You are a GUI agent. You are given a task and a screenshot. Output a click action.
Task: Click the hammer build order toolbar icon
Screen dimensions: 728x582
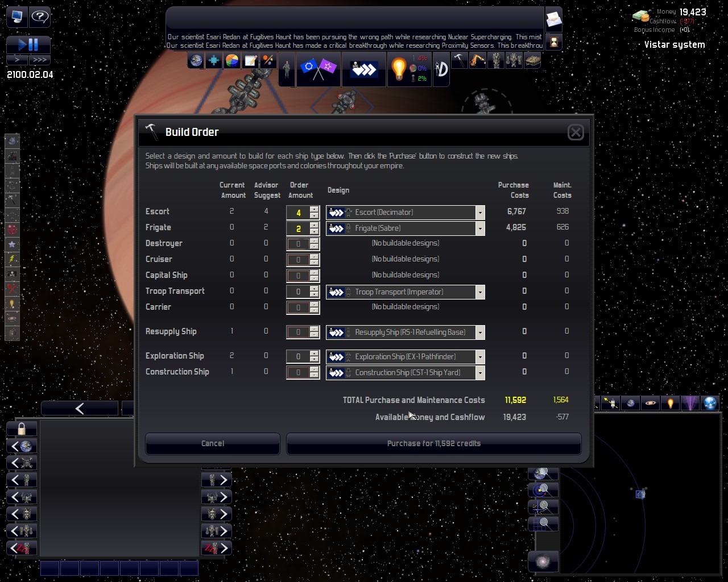point(459,60)
